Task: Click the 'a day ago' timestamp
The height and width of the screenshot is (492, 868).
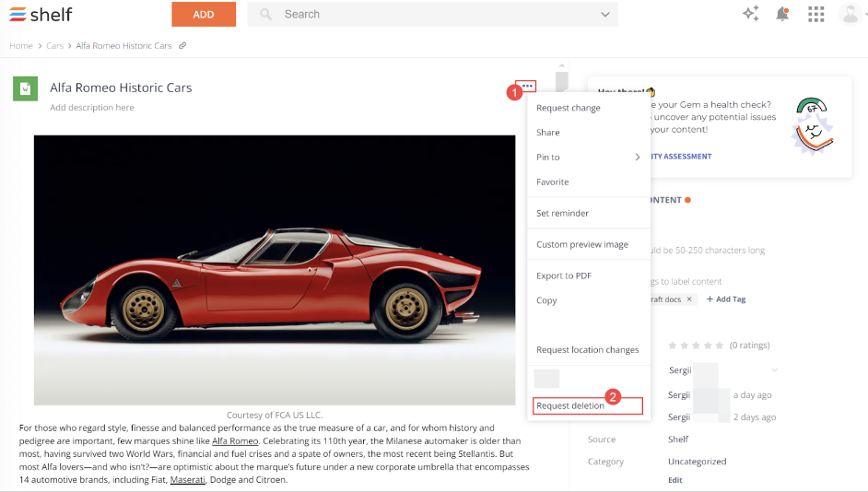Action: point(752,395)
